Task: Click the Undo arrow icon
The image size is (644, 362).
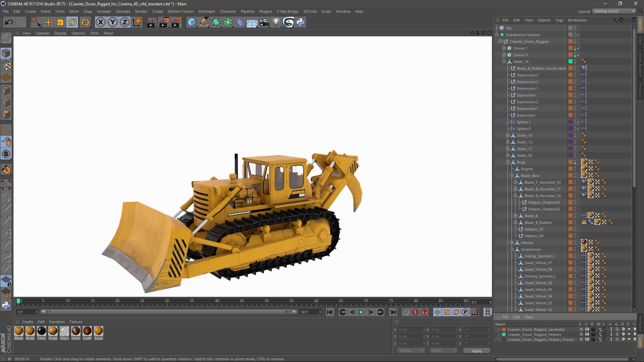Action: (9, 22)
